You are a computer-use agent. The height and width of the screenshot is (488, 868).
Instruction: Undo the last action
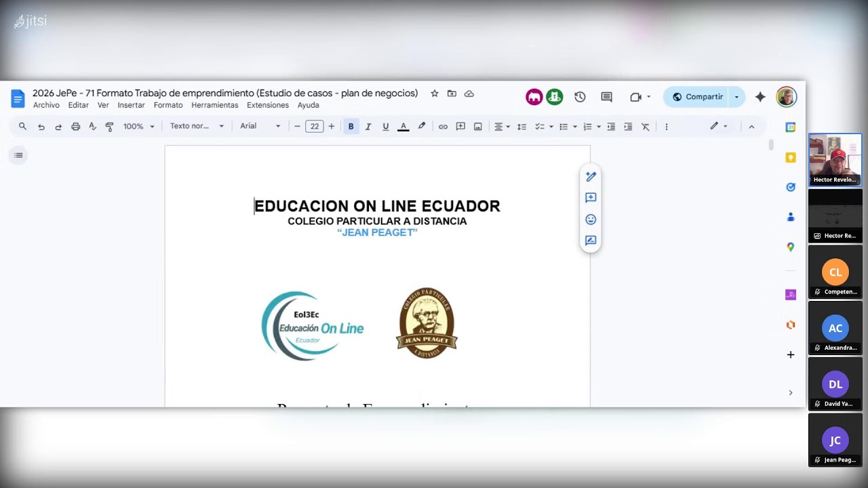tap(41, 126)
